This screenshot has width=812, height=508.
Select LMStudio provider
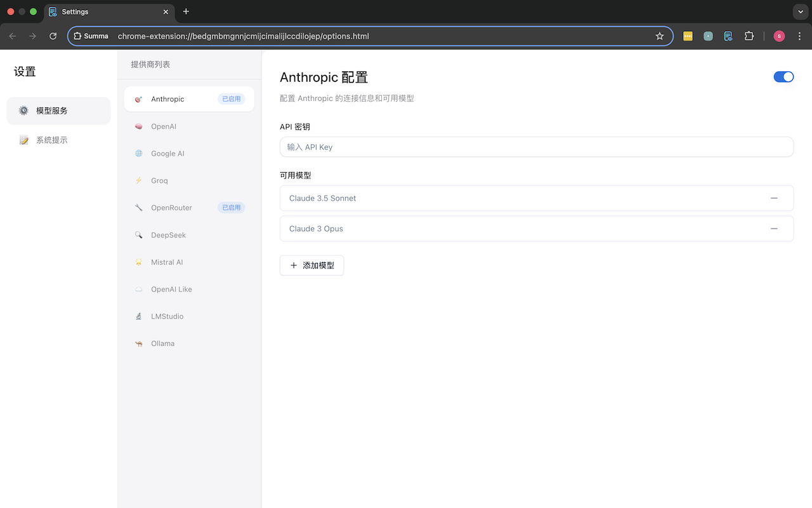(189, 316)
